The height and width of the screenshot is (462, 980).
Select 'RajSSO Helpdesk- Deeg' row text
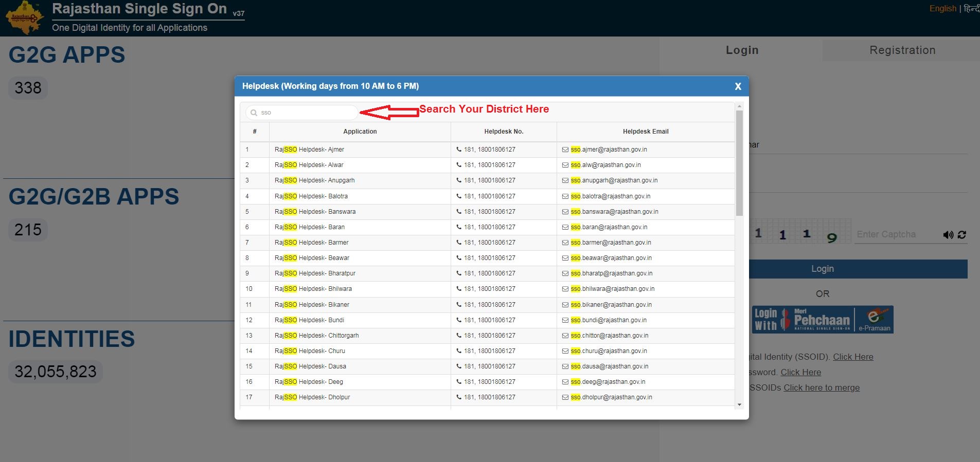pyautogui.click(x=309, y=382)
